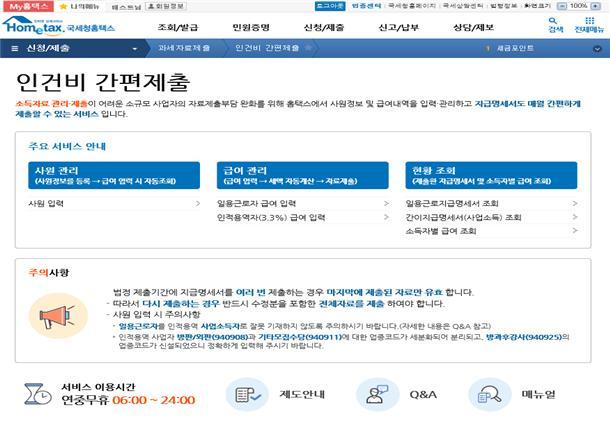Open 일용근로자 급여 입력 link
This screenshot has width=610, height=432.
point(257,203)
